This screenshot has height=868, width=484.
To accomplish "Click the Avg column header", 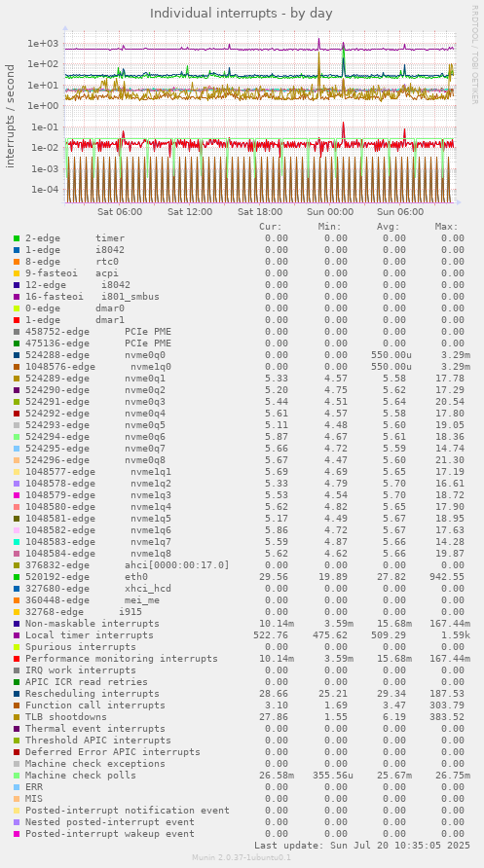I will coord(389,227).
